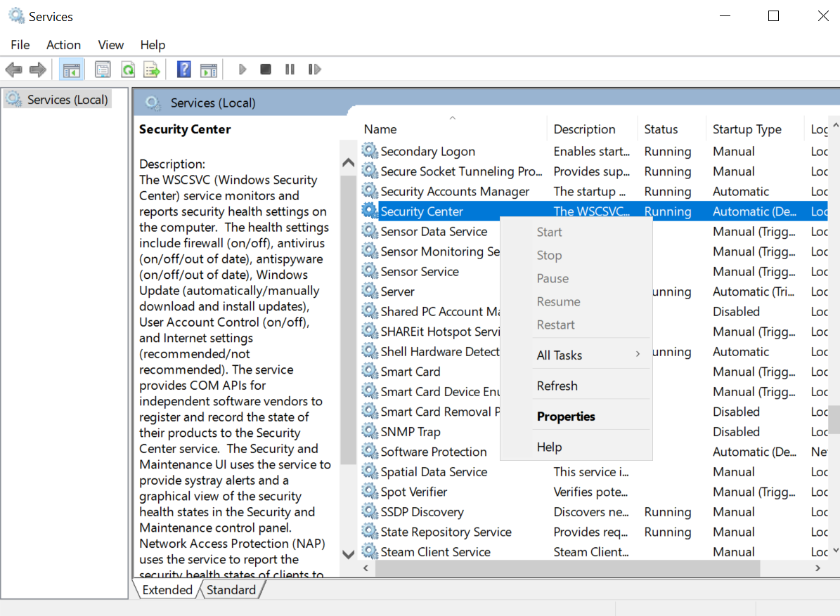Click the Start Service play icon

(242, 70)
